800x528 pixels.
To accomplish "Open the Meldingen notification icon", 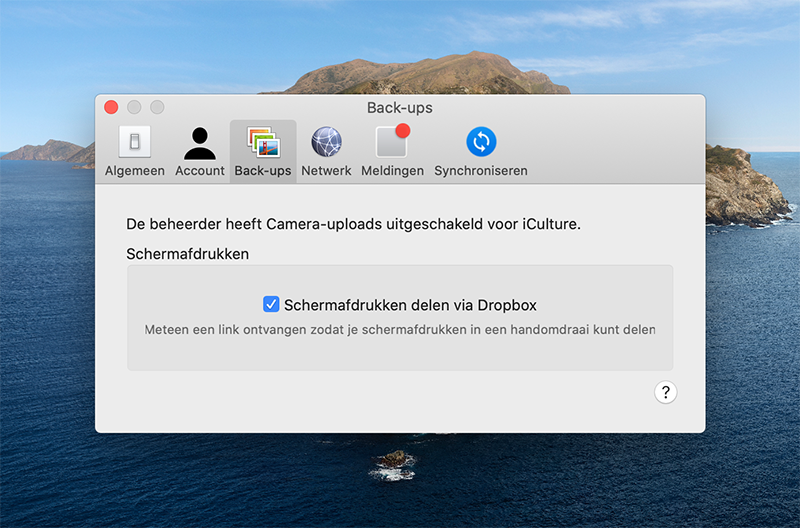I will click(x=392, y=140).
